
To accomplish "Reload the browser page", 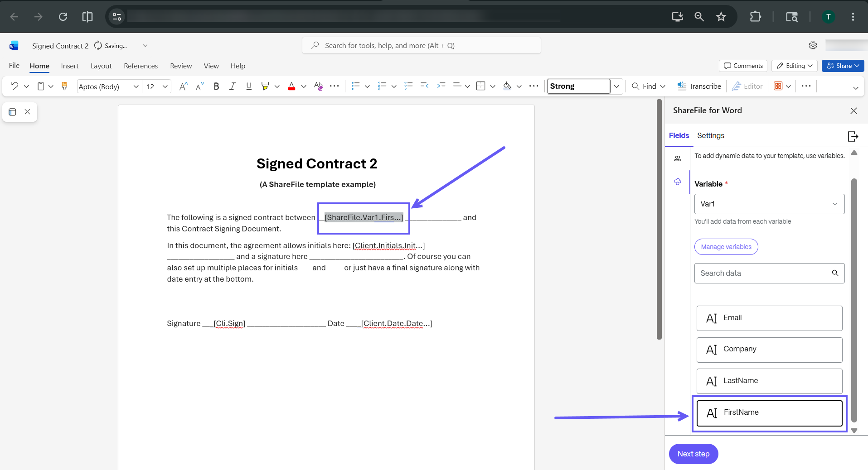I will tap(63, 17).
